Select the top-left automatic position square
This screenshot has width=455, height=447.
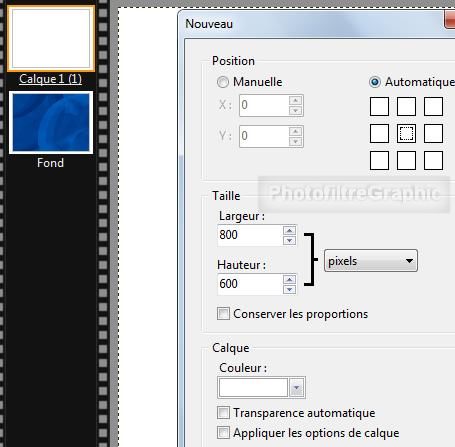(379, 106)
